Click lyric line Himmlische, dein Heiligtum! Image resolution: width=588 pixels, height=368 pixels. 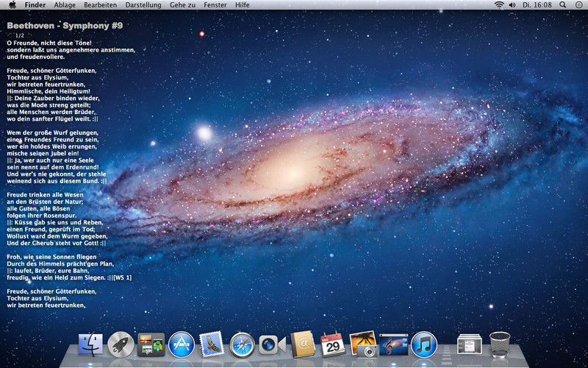coord(49,91)
